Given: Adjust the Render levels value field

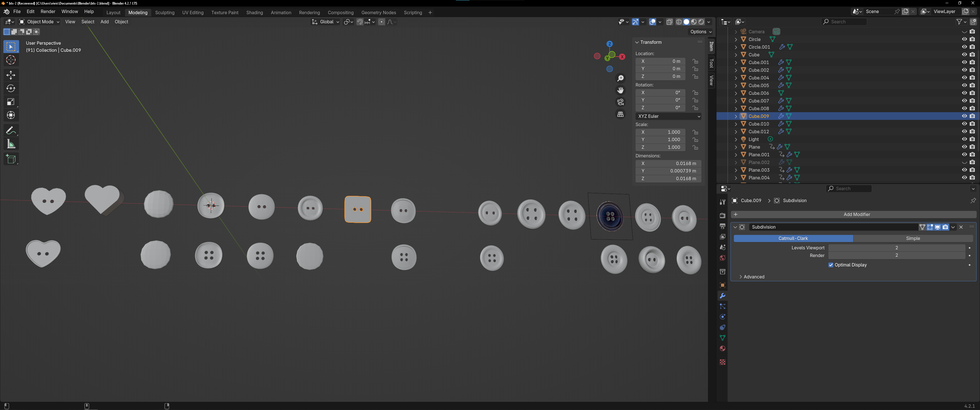Looking at the screenshot, I should [x=896, y=256].
